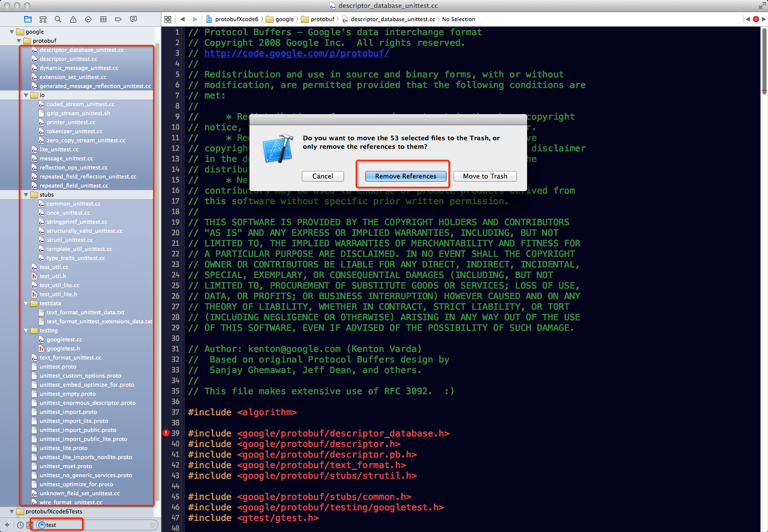Collapse the google group

coord(12,32)
